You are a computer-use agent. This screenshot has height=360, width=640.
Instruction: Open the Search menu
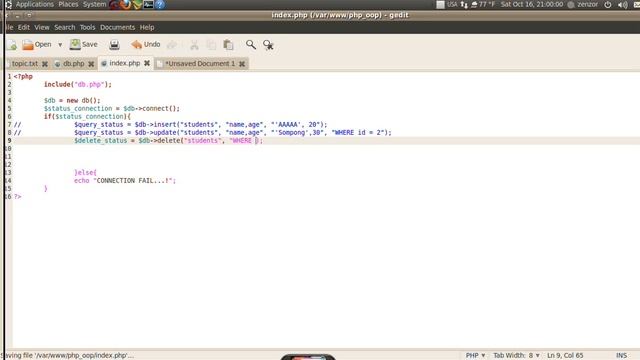(x=64, y=27)
